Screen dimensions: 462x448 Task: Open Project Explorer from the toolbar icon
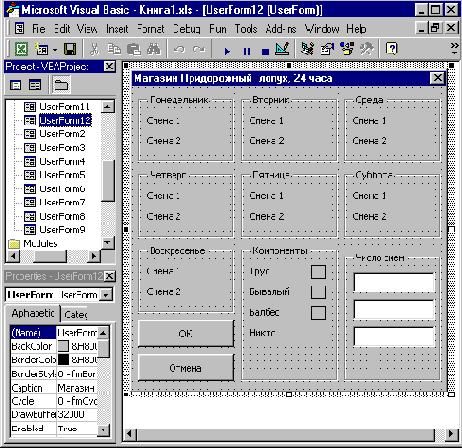tap(307, 49)
